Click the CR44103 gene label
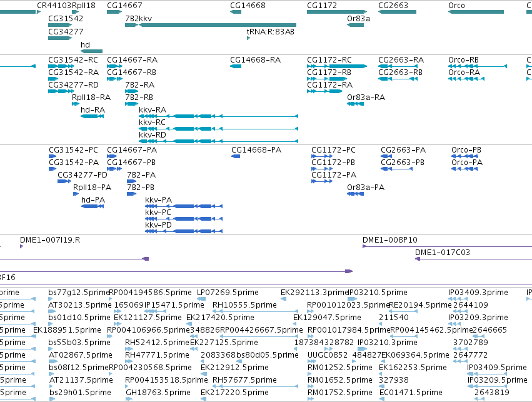This screenshot has width=532, height=402. point(54,6)
